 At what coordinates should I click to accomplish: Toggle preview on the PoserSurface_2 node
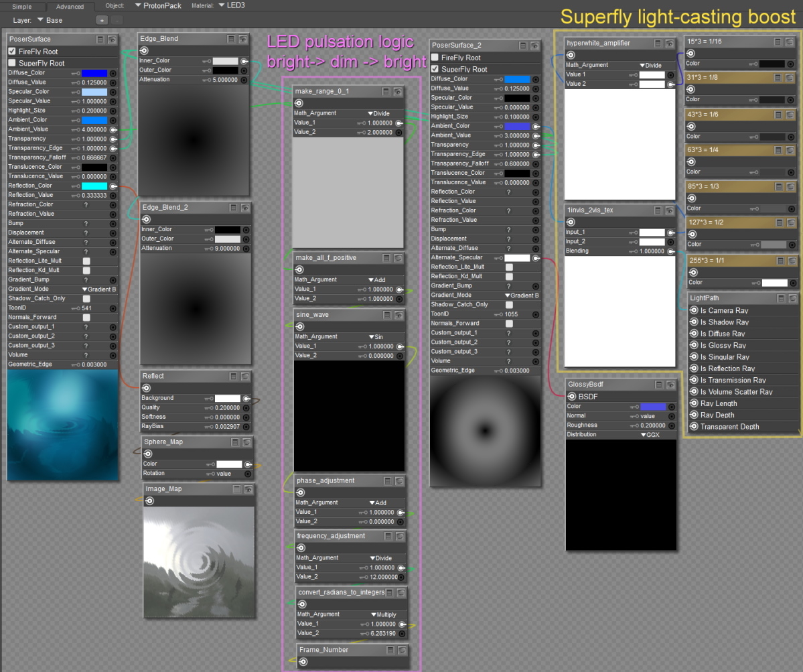[534, 46]
